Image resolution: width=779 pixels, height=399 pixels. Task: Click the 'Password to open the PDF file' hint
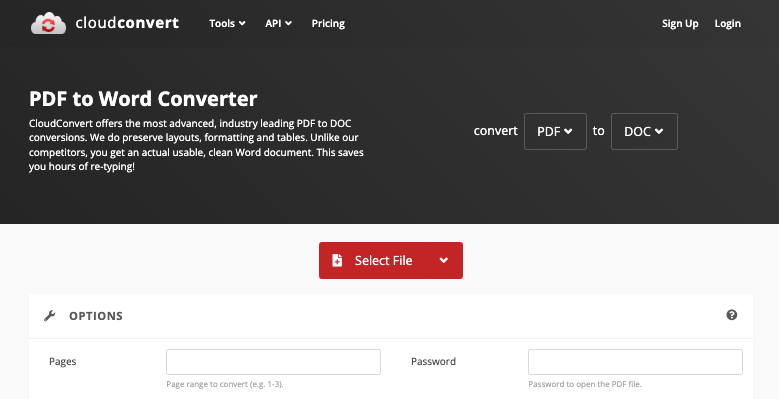[x=585, y=384]
